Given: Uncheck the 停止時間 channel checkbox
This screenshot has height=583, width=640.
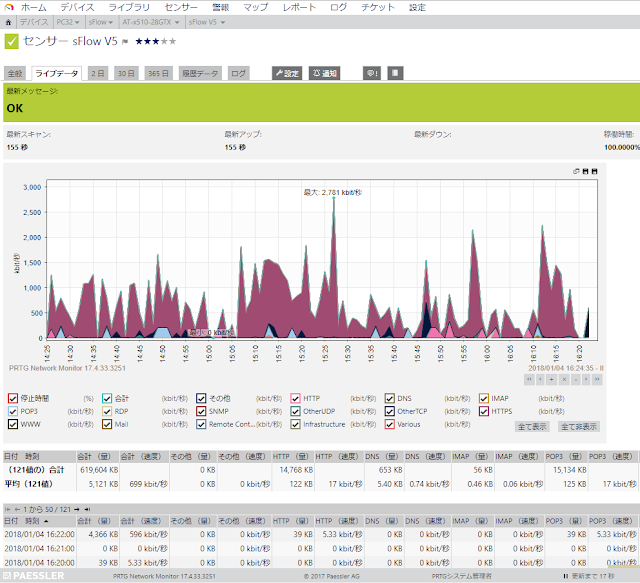Looking at the screenshot, I should point(13,398).
